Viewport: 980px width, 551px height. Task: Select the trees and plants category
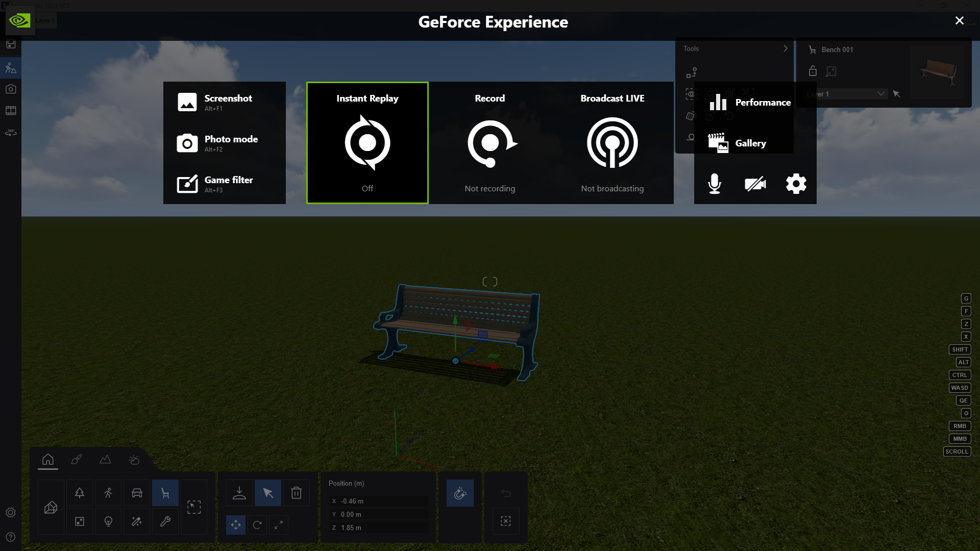click(80, 493)
